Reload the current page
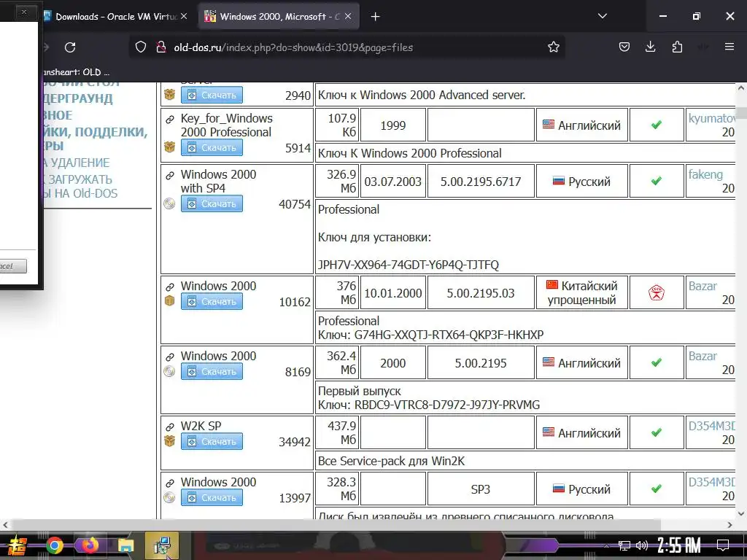Image resolution: width=747 pixels, height=560 pixels. (x=70, y=47)
